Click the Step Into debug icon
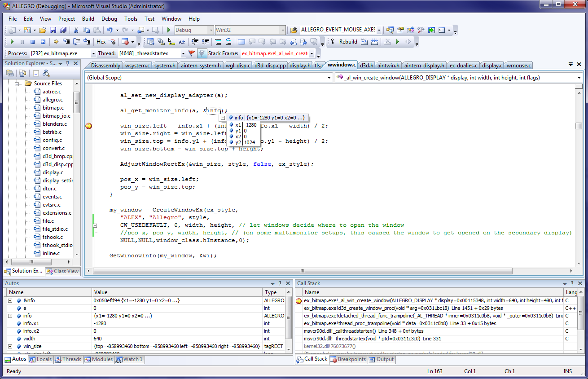Viewport: 588px width, 379px height. tap(66, 42)
